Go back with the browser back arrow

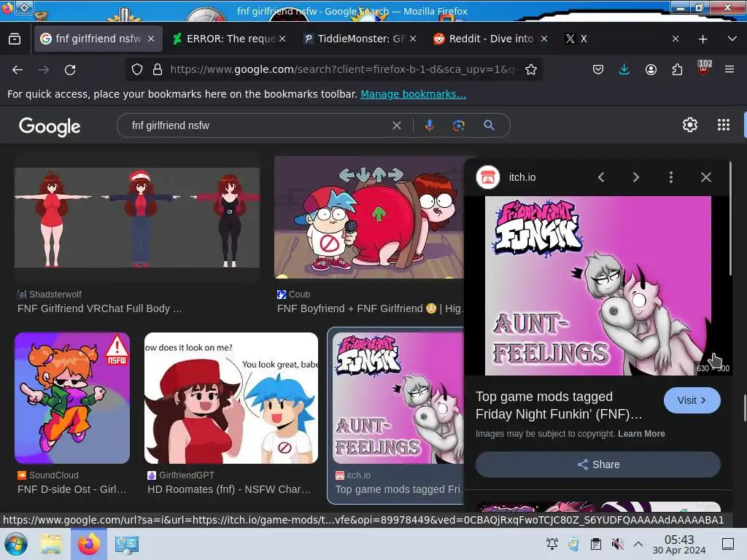pyautogui.click(x=18, y=69)
